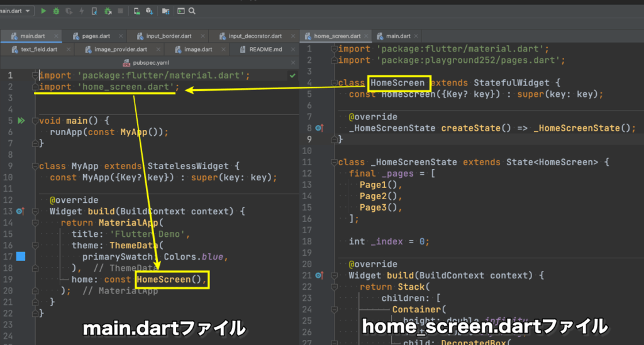The width and height of the screenshot is (644, 345).
Task: Close the pages.dart tab
Action: (120, 36)
